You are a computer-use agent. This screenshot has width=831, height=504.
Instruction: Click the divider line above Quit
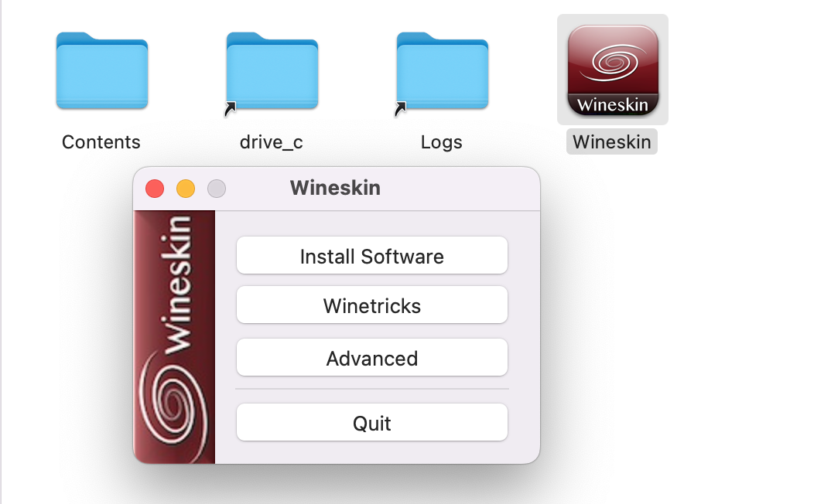(371, 388)
